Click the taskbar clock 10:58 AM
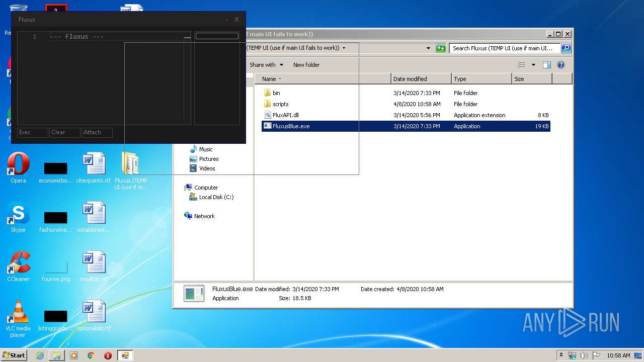This screenshot has width=644, height=362. pyautogui.click(x=618, y=355)
